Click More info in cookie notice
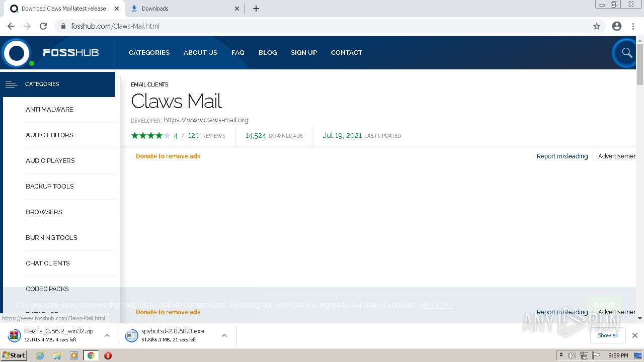The image size is (644, 362). click(x=437, y=305)
